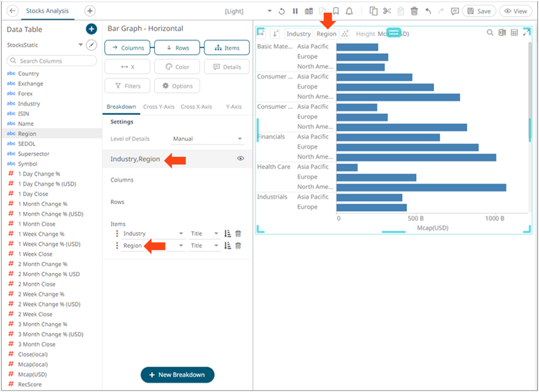539x392 pixels.
Task: Click the New Breakdown button
Action: [177, 374]
